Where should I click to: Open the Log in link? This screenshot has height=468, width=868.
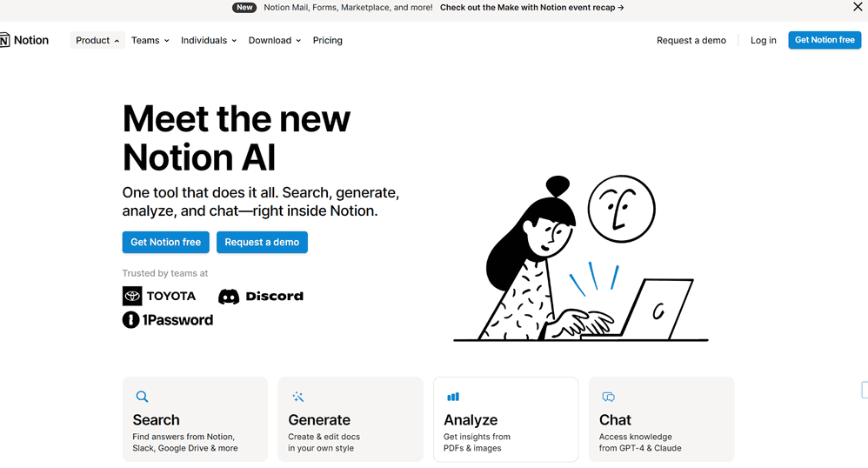pos(764,40)
